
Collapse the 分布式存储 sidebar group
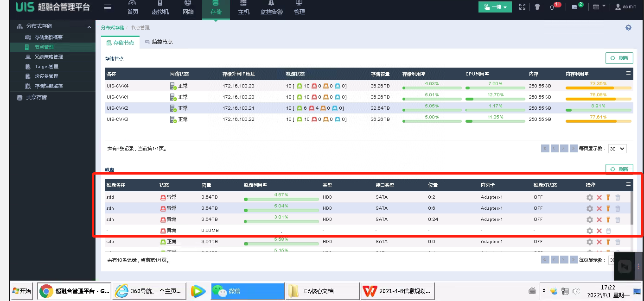[89, 27]
